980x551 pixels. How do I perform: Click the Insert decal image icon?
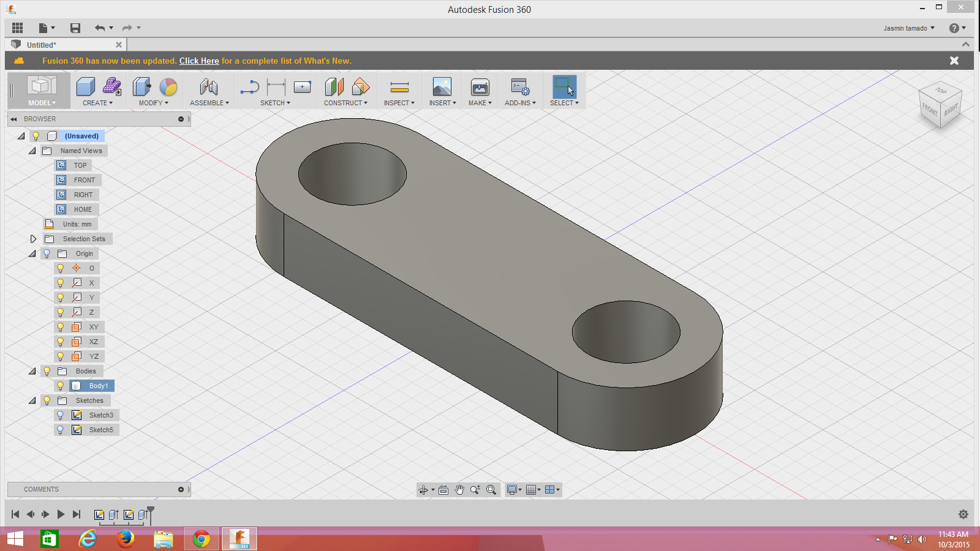coord(442,87)
